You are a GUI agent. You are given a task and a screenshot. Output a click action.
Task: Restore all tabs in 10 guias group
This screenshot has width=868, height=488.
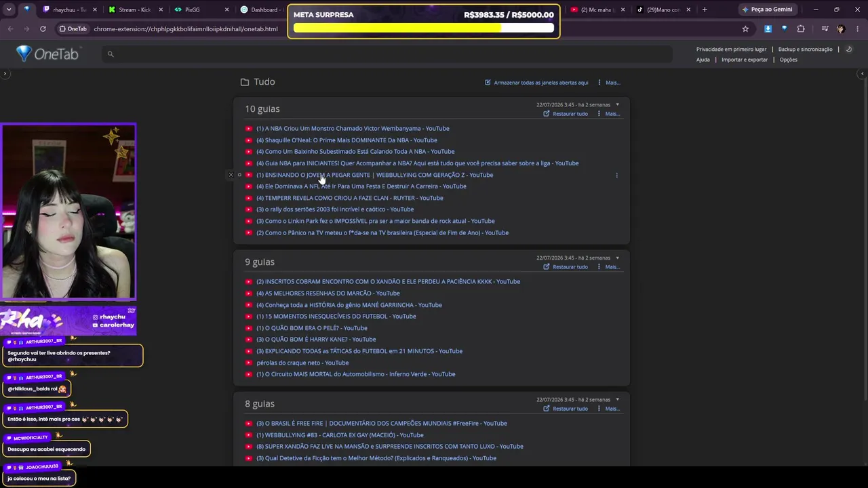[x=566, y=114]
